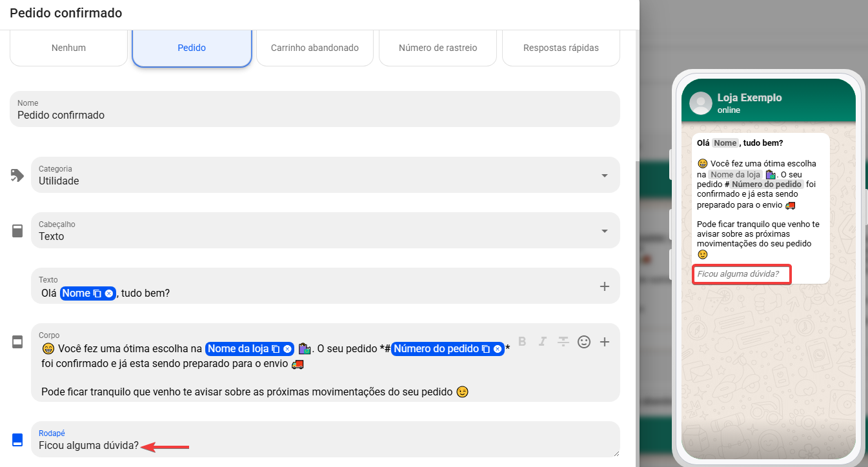This screenshot has width=868, height=467.
Task: Click the 'Pedido confirmado' page title
Action: coord(66,13)
